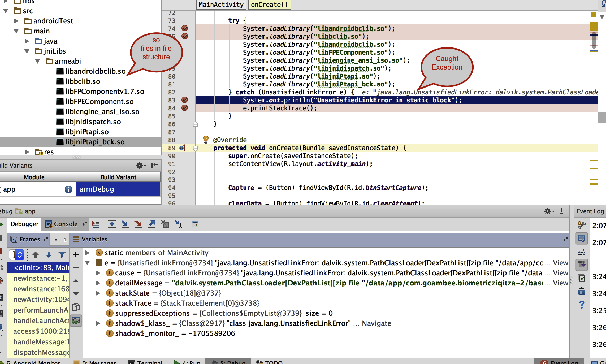Toggle breakpoint on line 84
Viewport: 606px width, 364px height.
pyautogui.click(x=185, y=108)
